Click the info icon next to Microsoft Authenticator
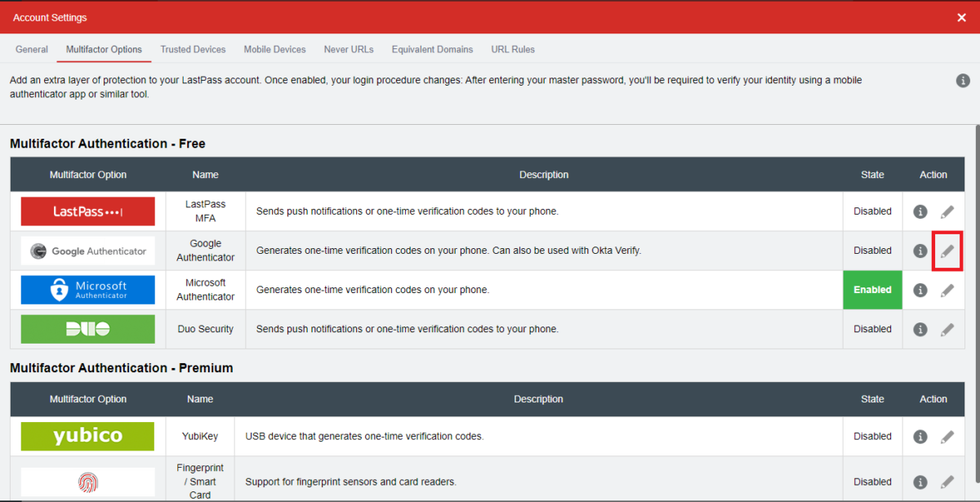This screenshot has width=980, height=502. click(920, 290)
